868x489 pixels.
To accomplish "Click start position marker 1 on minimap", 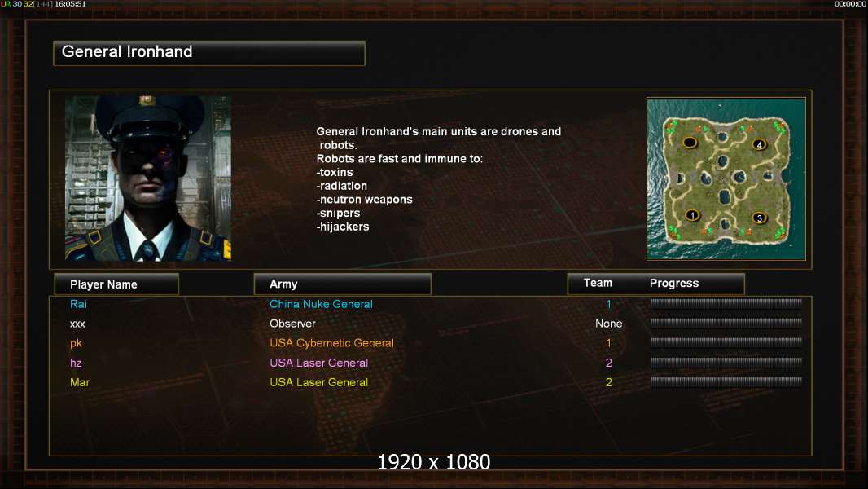I will tap(692, 215).
